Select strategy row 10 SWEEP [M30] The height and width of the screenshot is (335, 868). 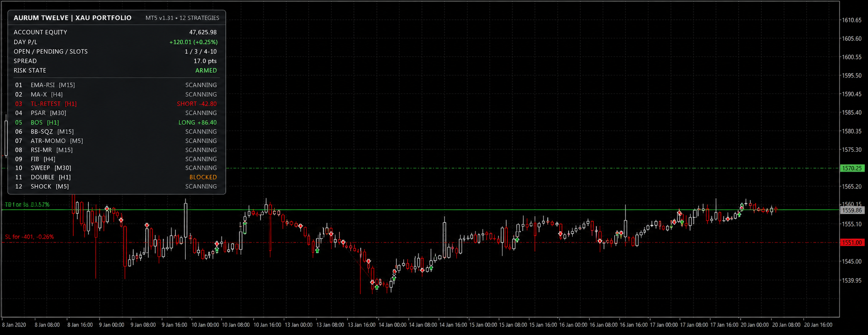(x=116, y=168)
